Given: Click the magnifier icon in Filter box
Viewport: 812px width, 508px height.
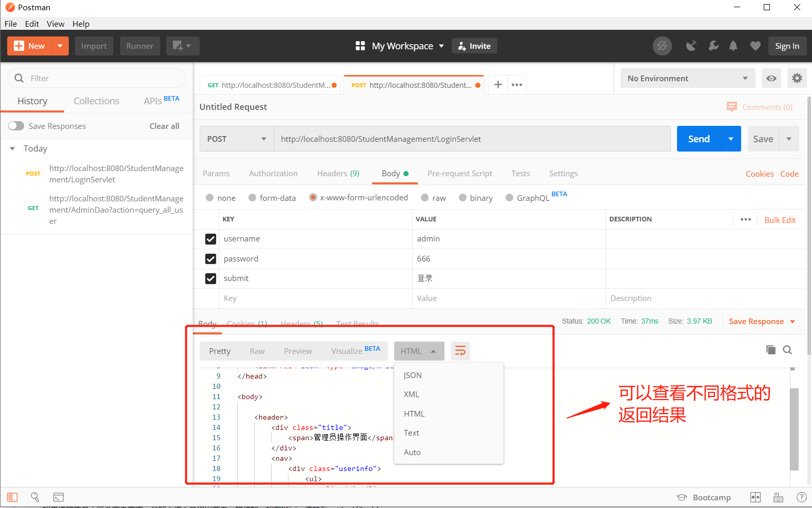Looking at the screenshot, I should click(19, 78).
